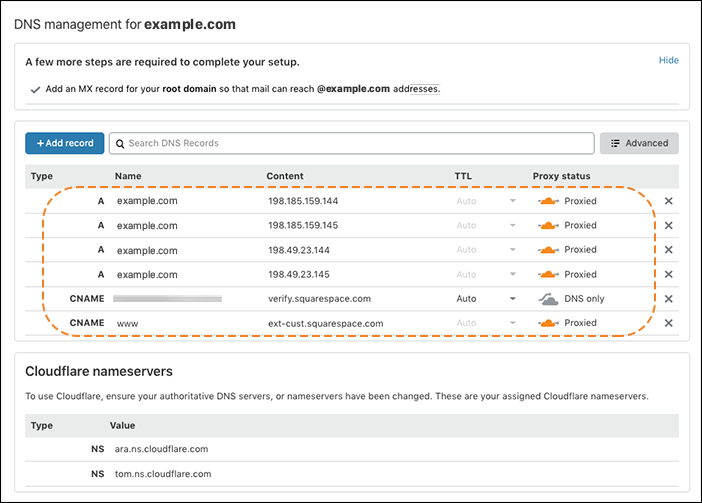The height and width of the screenshot is (503, 702).
Task: Click the blurred CNAME name cell
Action: coord(167,298)
